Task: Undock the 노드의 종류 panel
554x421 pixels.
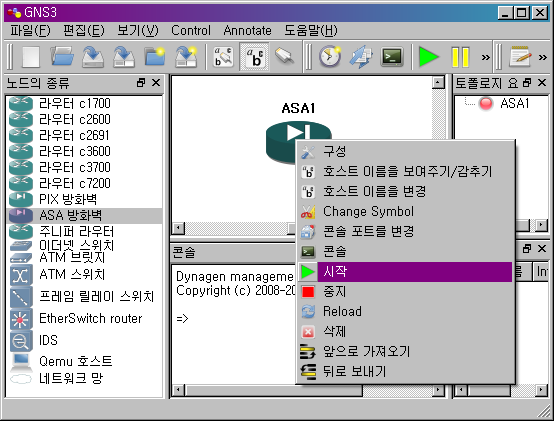Action: 141,83
